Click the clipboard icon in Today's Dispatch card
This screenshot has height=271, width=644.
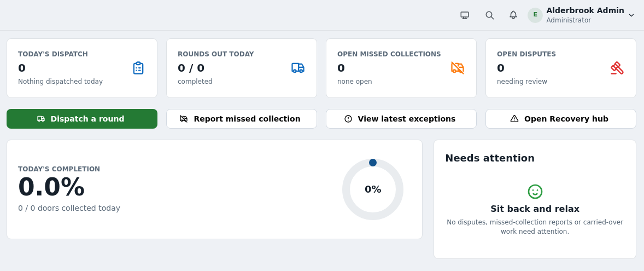(x=138, y=68)
